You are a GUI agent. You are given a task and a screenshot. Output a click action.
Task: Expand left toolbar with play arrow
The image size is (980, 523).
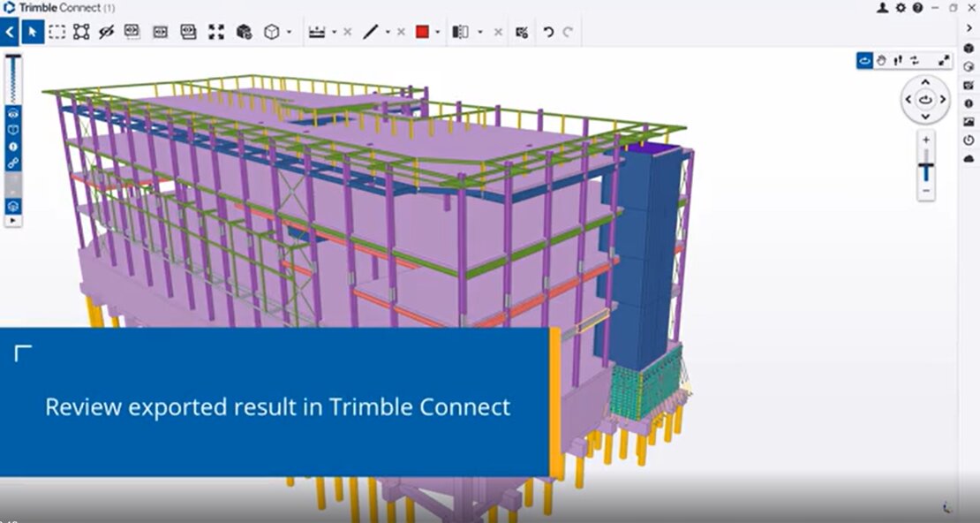[x=13, y=221]
